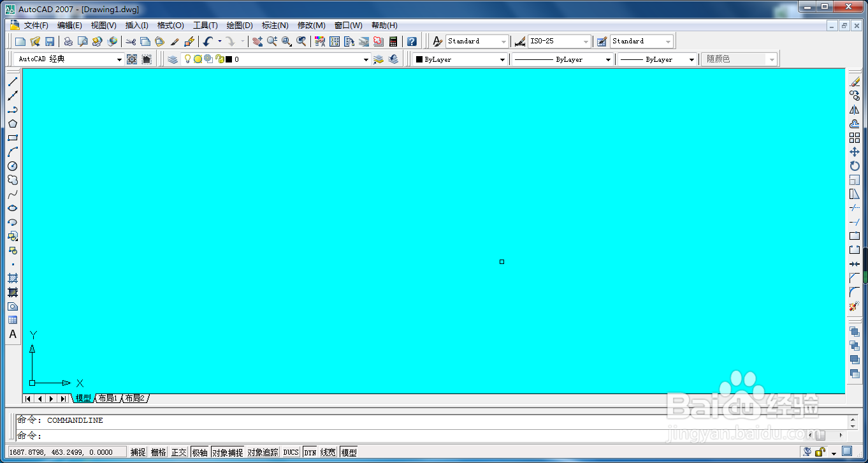Select the Explode tool
Viewport: 868px width, 463px height.
855,306
